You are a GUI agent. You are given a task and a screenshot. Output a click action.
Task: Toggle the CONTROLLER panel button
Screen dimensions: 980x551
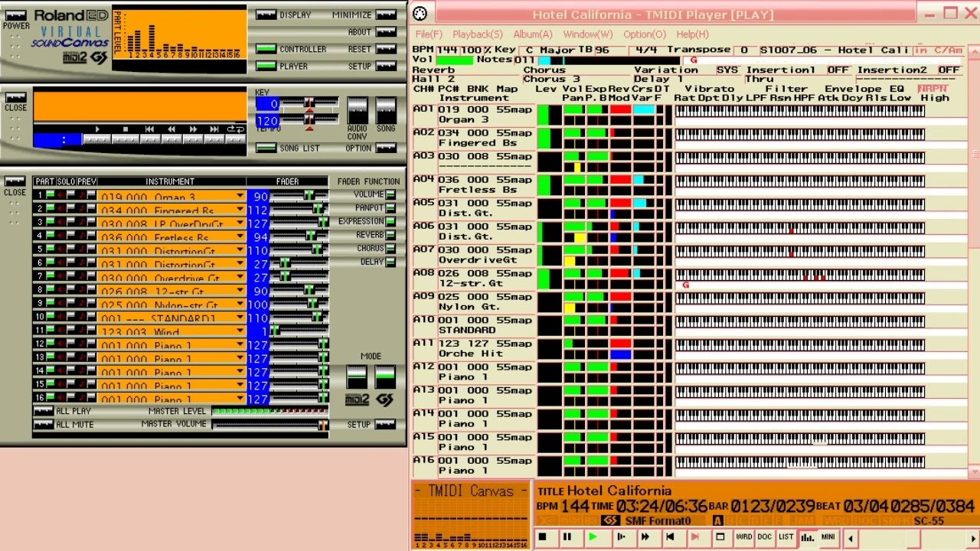click(x=266, y=49)
